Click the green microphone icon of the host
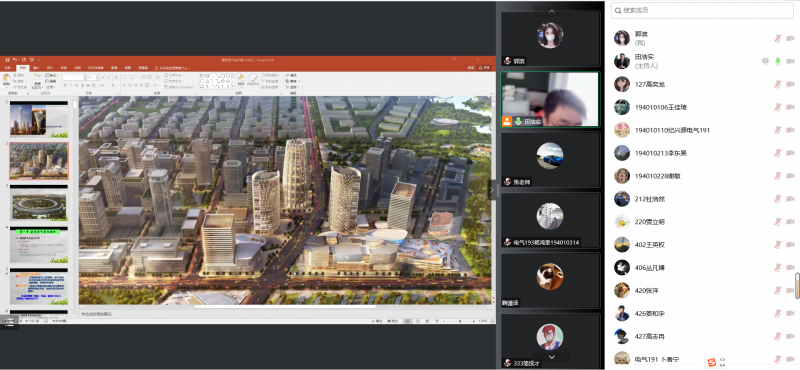800x370 pixels. click(777, 61)
